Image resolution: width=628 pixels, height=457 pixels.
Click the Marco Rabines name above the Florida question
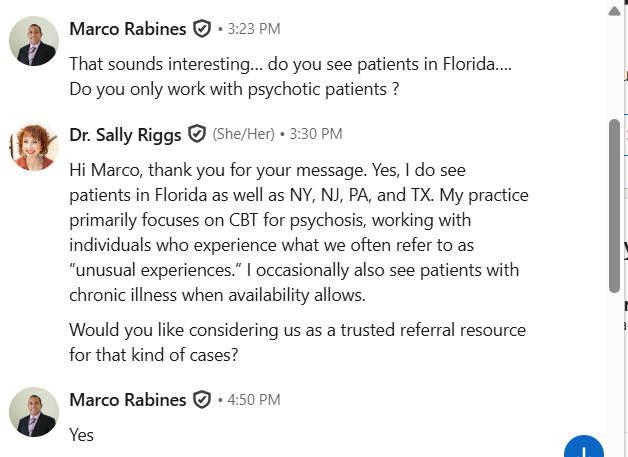point(127,29)
